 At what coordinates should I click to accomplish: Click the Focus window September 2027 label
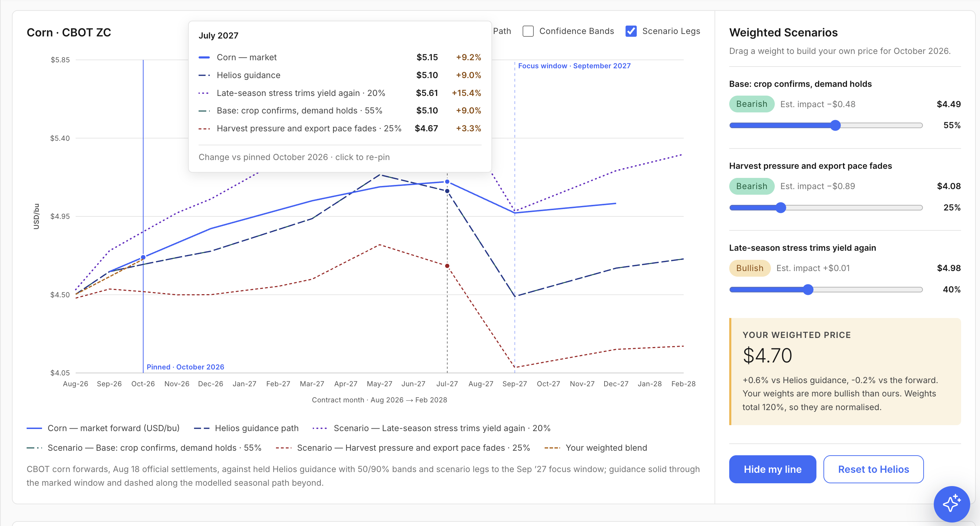pyautogui.click(x=574, y=66)
